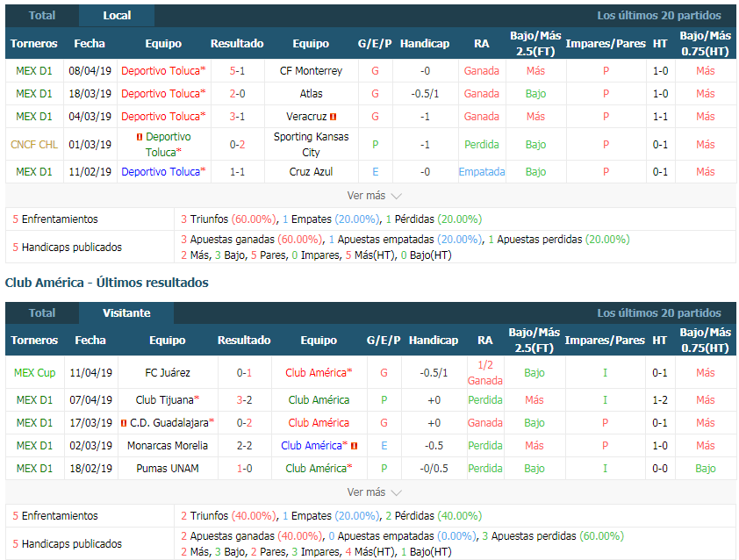Open the Veracruz team link
This screenshot has height=560, width=739.
[306, 117]
